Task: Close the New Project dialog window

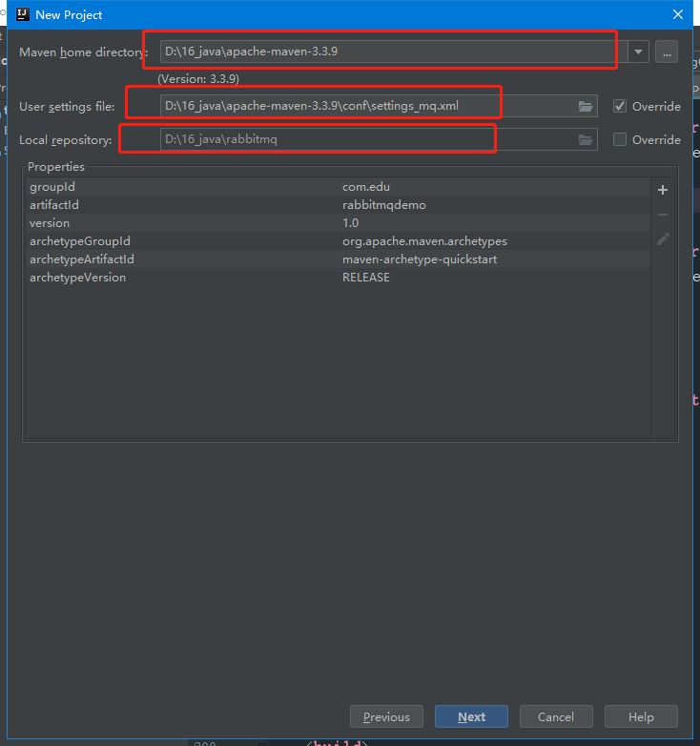Action: click(678, 14)
